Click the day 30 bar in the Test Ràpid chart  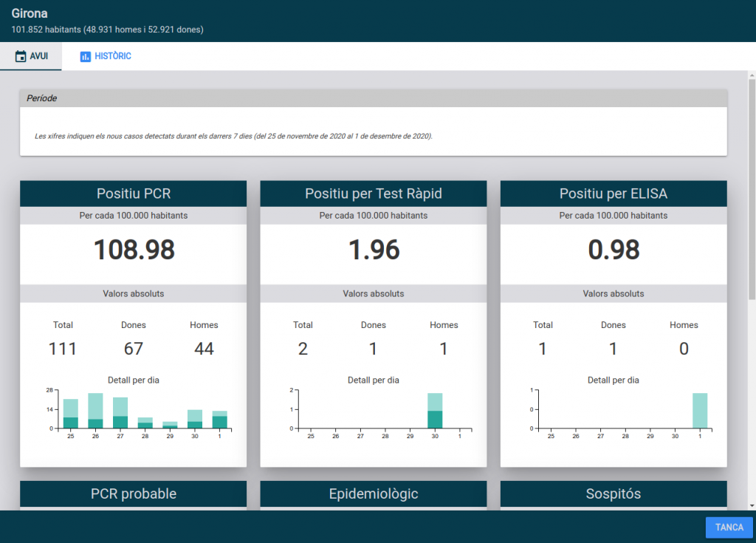tap(435, 411)
